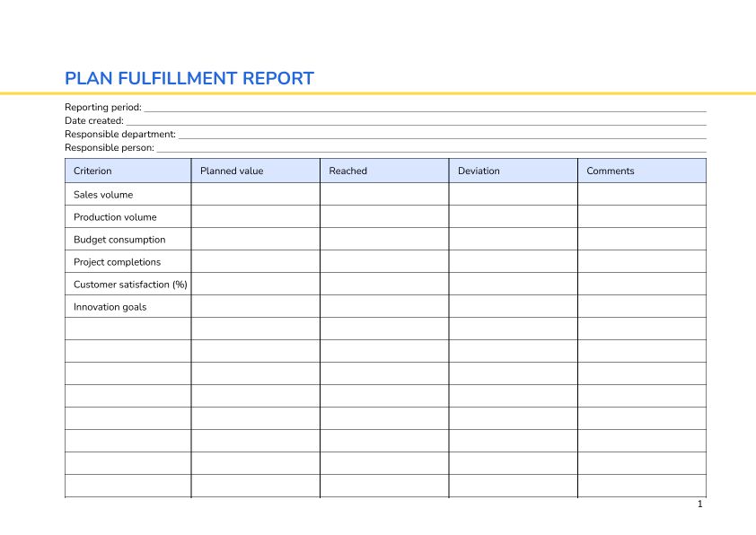
Task: Click the Project completions cell
Action: pyautogui.click(x=117, y=261)
